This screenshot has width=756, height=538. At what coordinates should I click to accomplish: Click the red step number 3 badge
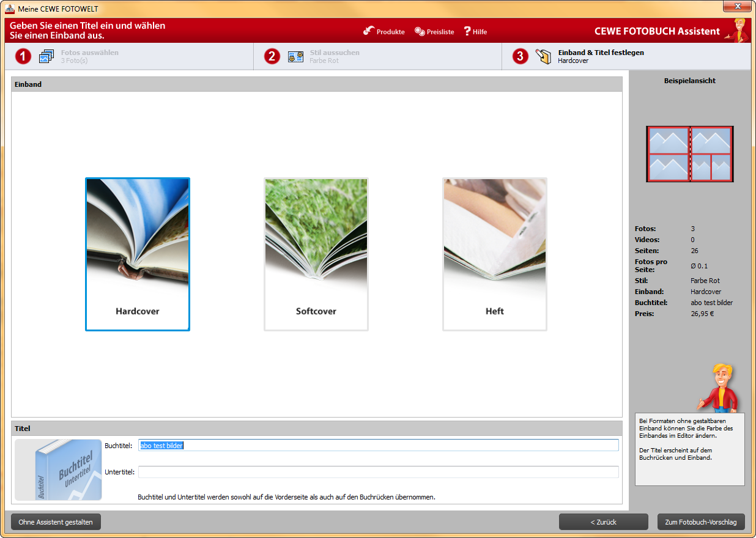point(521,56)
